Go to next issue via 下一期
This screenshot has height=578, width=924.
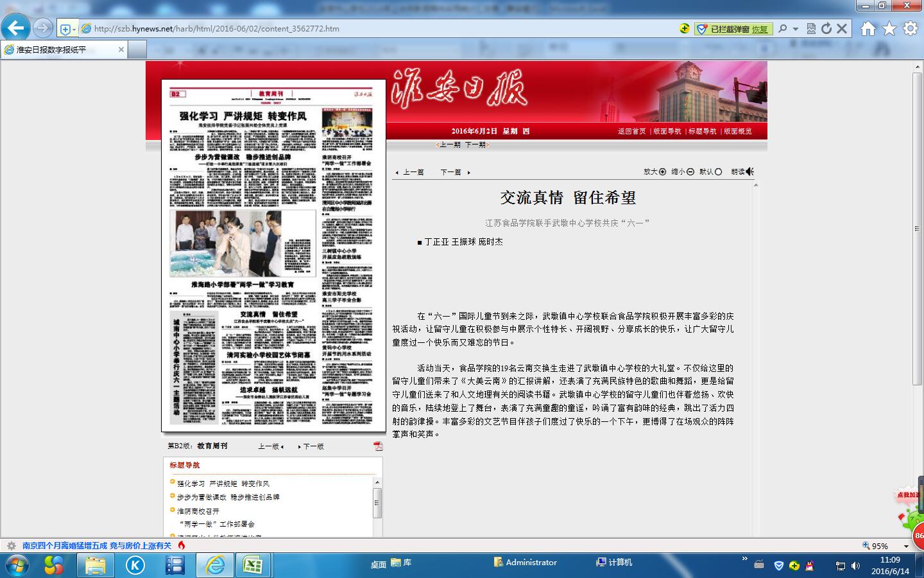[x=475, y=144]
